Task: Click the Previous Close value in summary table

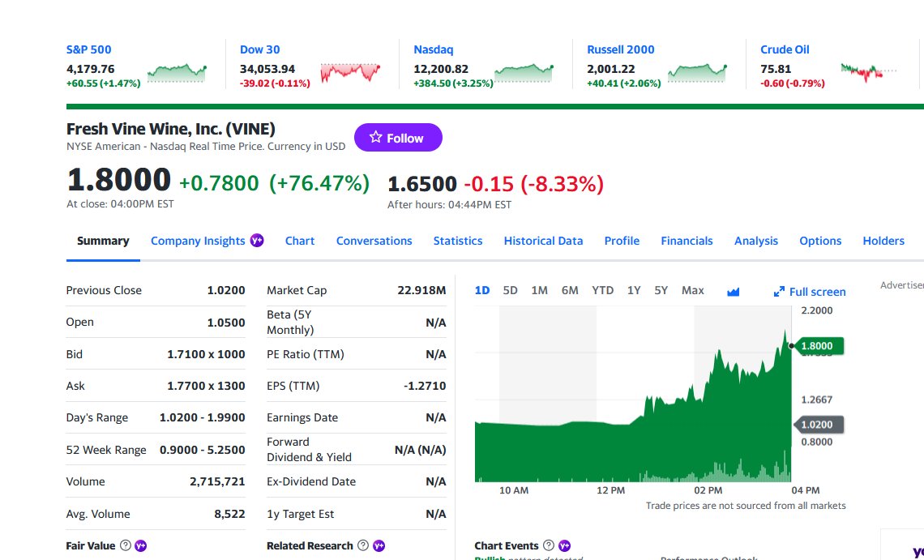Action: click(x=226, y=290)
